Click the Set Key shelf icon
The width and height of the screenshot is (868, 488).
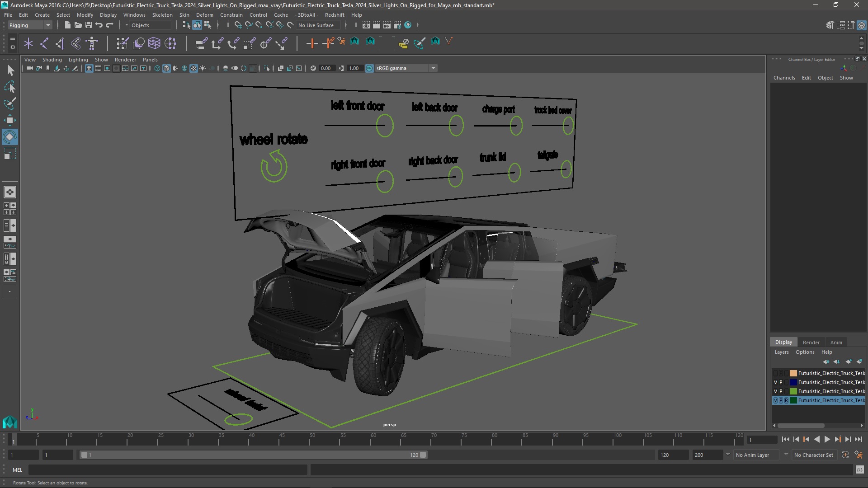tap(312, 43)
